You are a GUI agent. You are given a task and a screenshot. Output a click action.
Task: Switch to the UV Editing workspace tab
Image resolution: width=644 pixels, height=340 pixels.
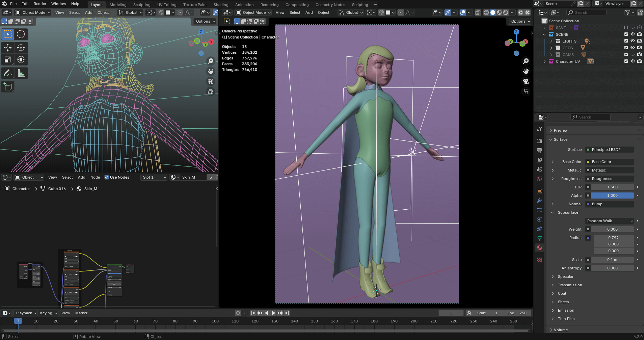(x=167, y=5)
